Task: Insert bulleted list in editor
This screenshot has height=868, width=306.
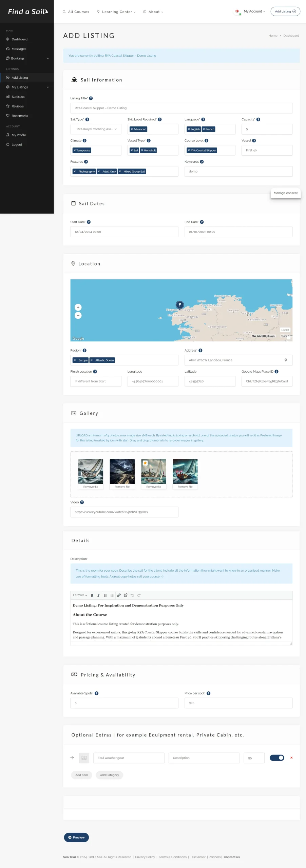Action: pos(106,595)
